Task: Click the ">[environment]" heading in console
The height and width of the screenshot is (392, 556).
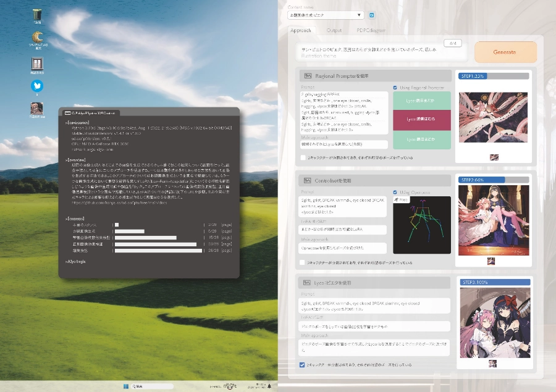Action: (77, 123)
